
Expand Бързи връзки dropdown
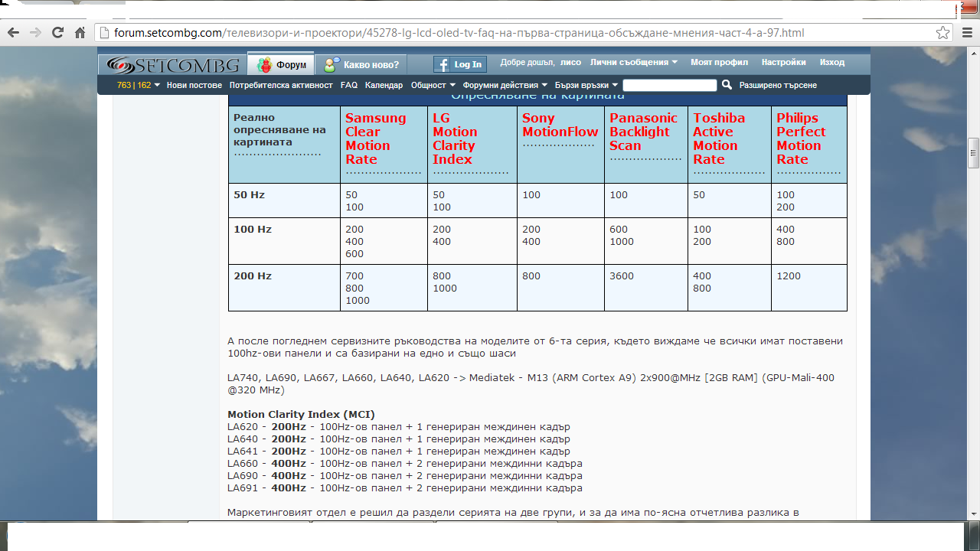coord(586,85)
